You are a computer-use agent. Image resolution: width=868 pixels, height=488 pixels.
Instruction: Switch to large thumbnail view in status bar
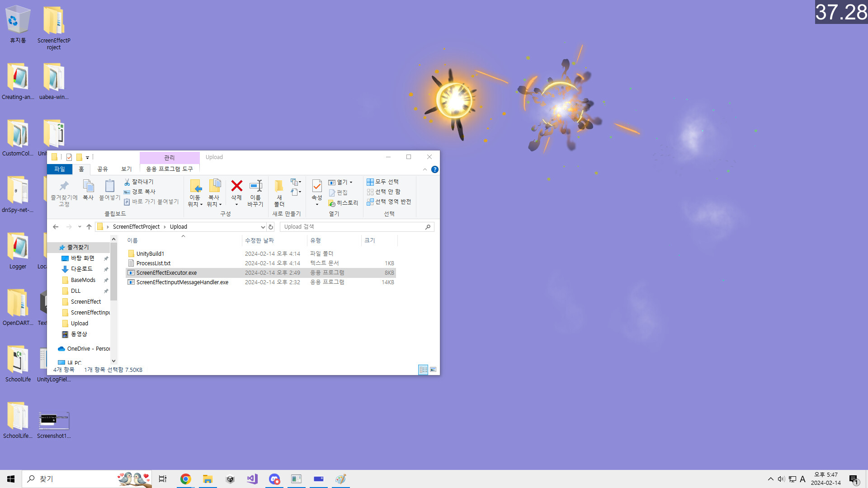[433, 370]
